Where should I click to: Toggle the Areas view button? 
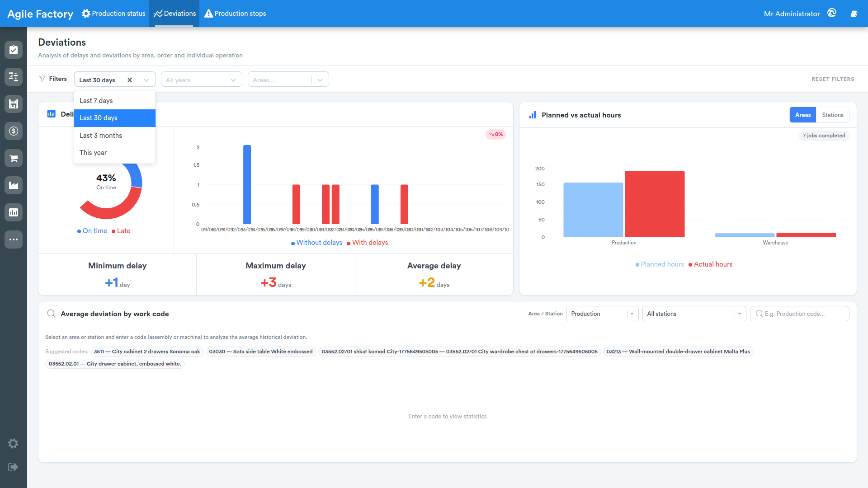coord(803,115)
